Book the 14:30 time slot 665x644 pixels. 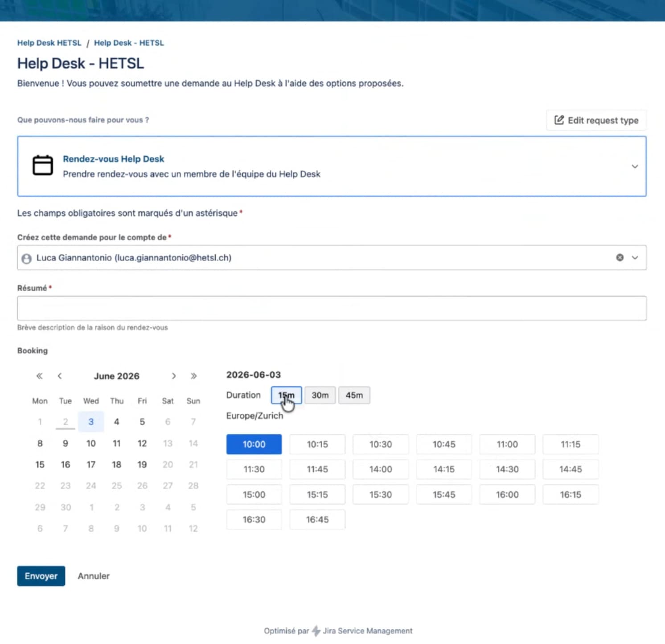(507, 469)
